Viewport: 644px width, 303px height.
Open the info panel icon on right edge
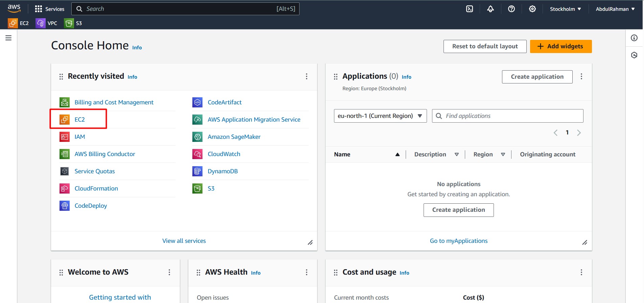click(634, 38)
